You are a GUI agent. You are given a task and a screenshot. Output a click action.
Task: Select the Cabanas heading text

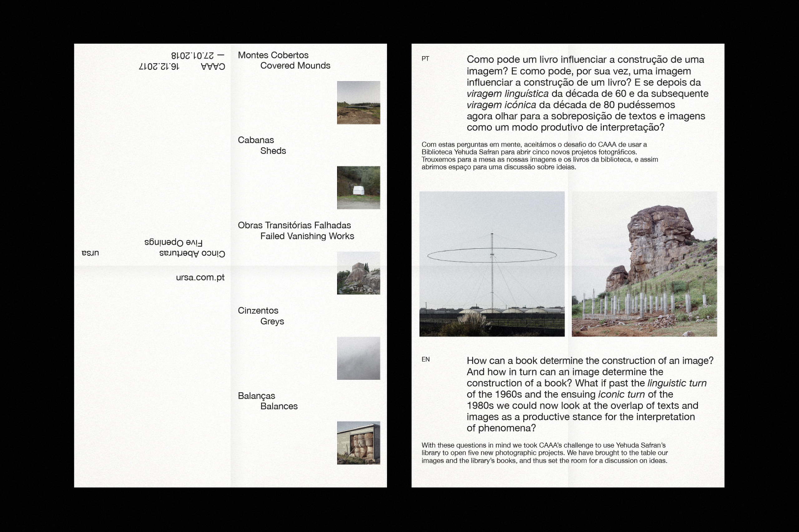coord(256,140)
